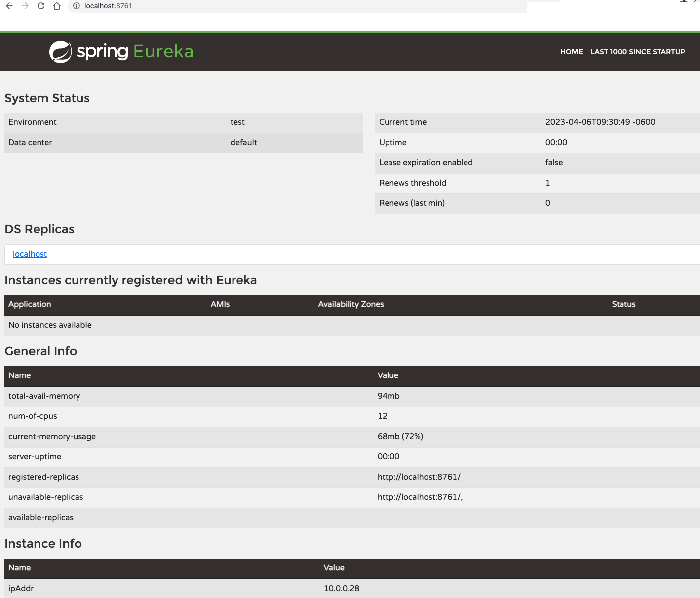This screenshot has height=598, width=700.
Task: Follow the localhost replica link
Action: pos(30,254)
